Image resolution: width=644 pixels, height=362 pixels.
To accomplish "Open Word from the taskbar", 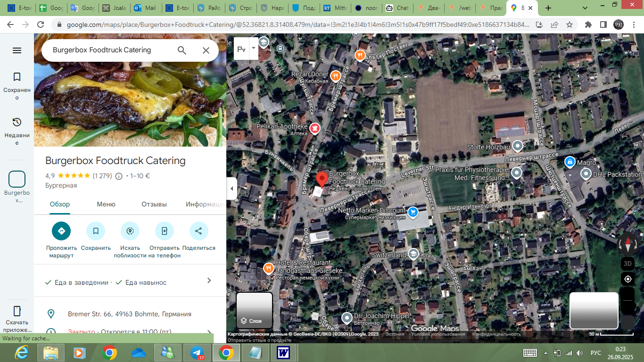I will tap(284, 353).
